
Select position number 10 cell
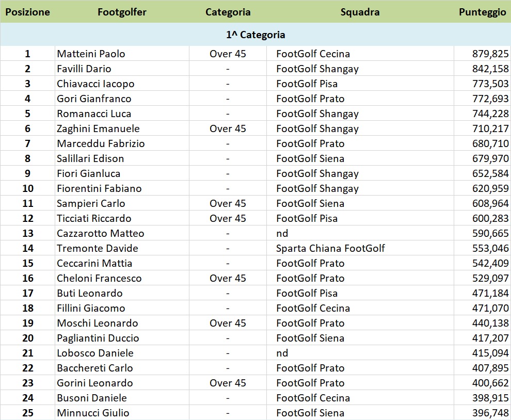[28, 188]
